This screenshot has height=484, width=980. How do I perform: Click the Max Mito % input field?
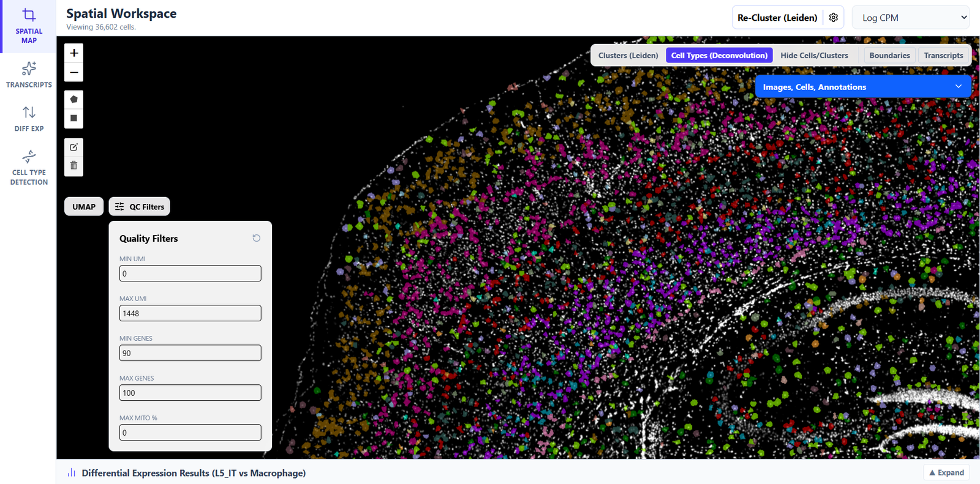click(x=190, y=433)
